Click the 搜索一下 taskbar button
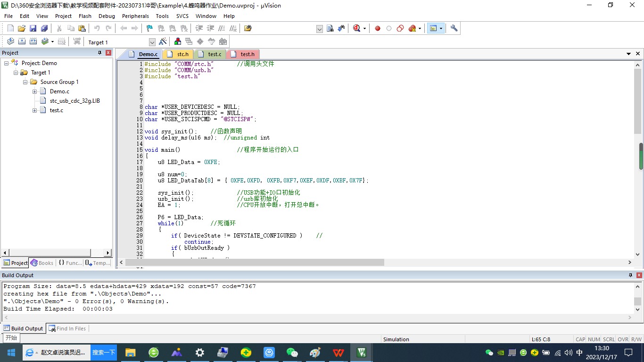Viewport: 644px width, 362px height. [104, 353]
